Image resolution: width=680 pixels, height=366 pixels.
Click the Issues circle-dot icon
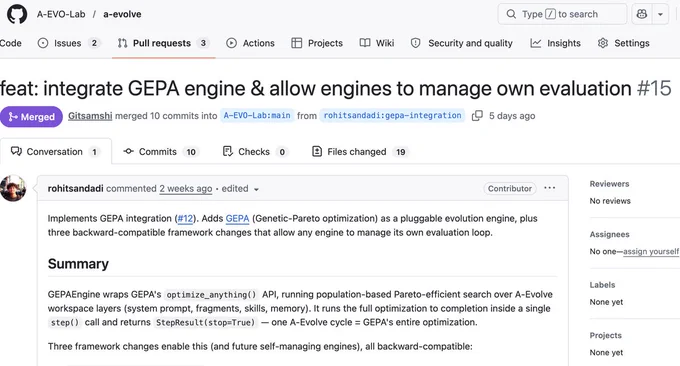43,43
